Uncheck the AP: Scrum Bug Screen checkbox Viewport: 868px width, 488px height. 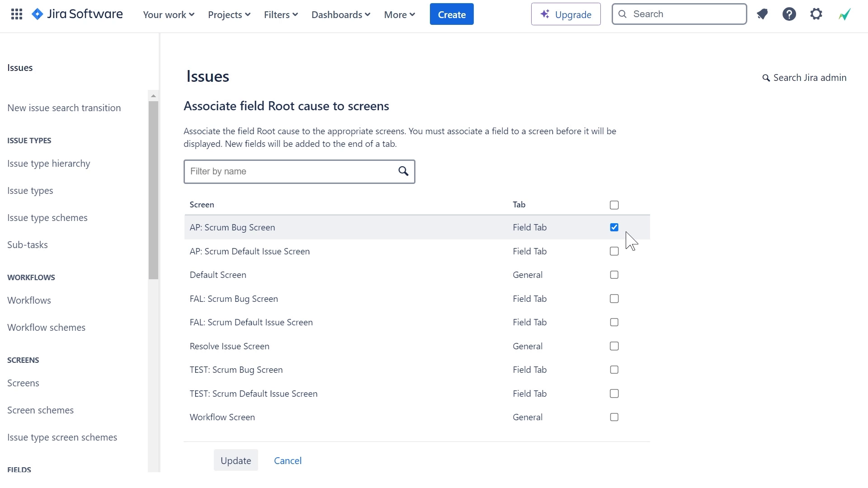coord(613,227)
